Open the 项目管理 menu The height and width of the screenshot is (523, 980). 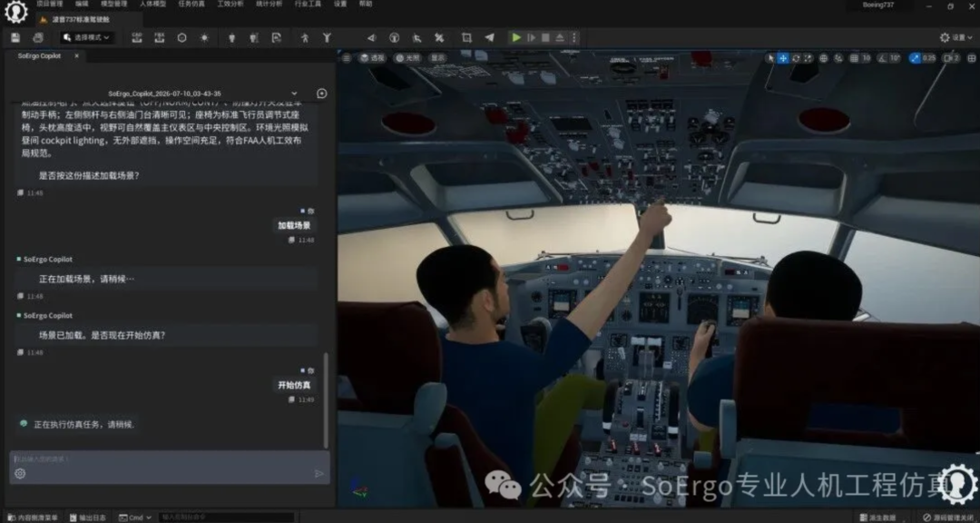click(x=49, y=4)
